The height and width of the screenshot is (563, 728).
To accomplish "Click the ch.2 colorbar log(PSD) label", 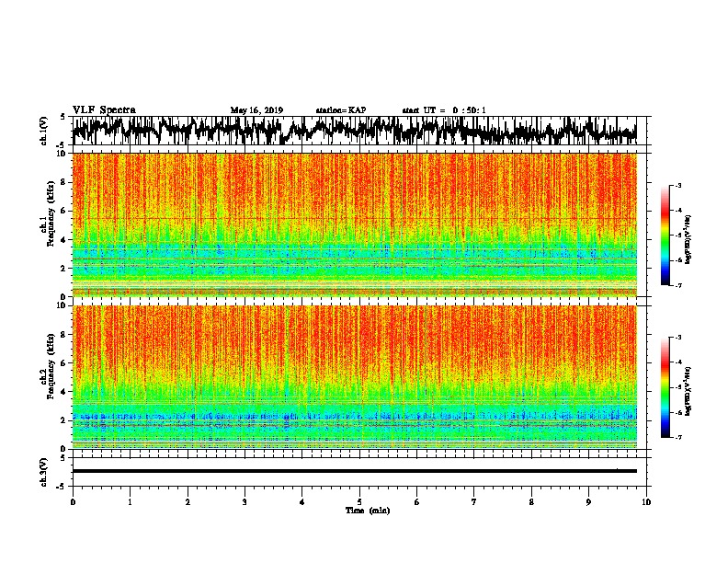I will click(688, 390).
